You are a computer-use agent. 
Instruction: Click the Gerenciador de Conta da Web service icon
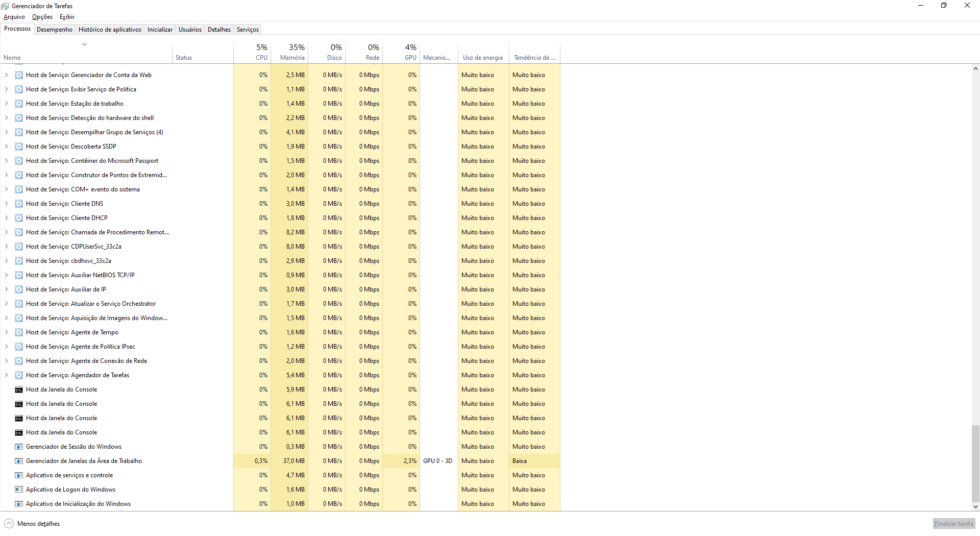click(x=19, y=75)
